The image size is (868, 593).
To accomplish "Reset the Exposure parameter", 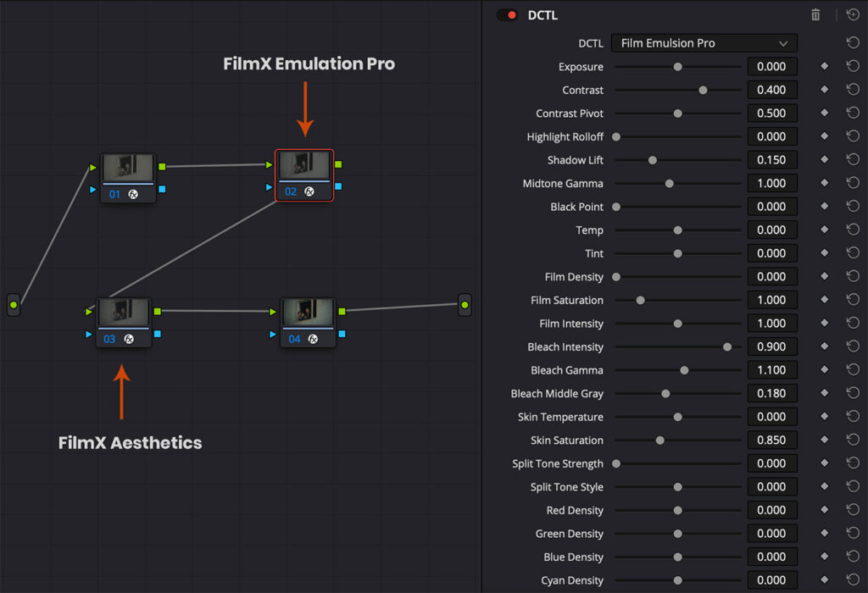I will click(x=853, y=66).
